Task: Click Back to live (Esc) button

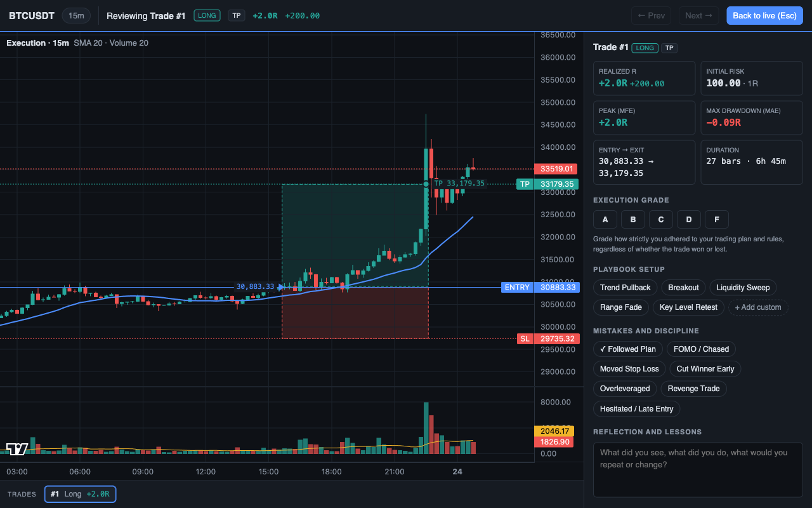Action: (764, 16)
